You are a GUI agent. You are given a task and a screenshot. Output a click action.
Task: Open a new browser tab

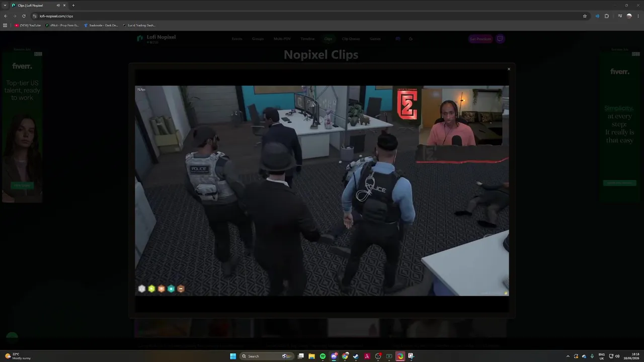73,5
